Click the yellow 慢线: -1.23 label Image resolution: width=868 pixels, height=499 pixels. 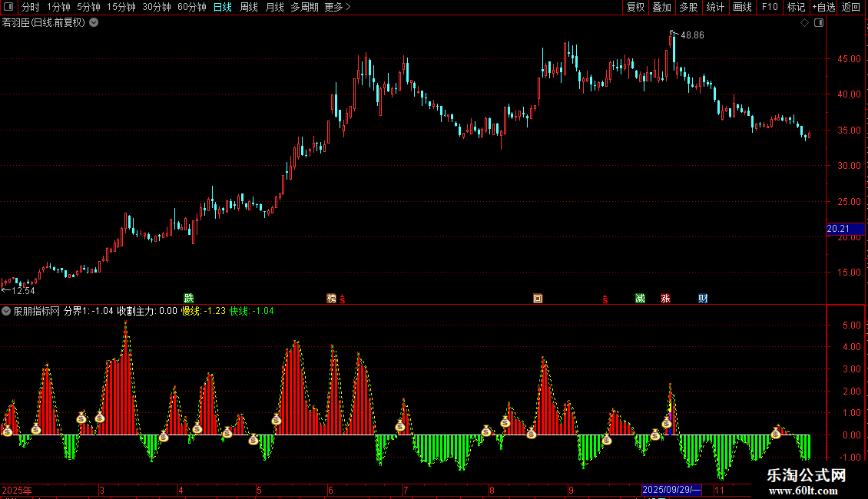click(204, 311)
